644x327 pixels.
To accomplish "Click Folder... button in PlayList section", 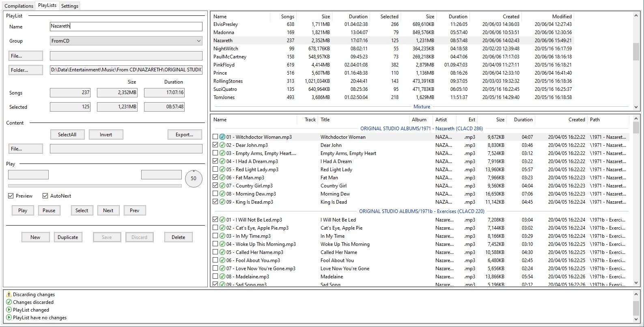I will coord(26,70).
